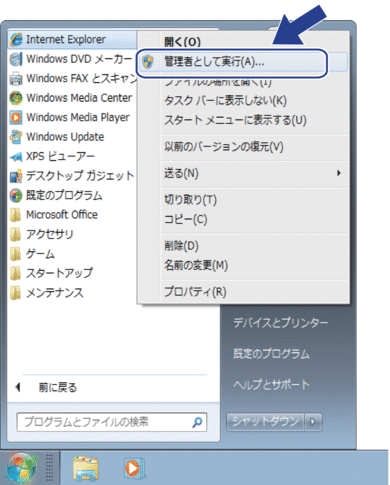Image resolution: width=390 pixels, height=485 pixels.
Task: Click the スタートアップ folder icon
Action: (15, 273)
